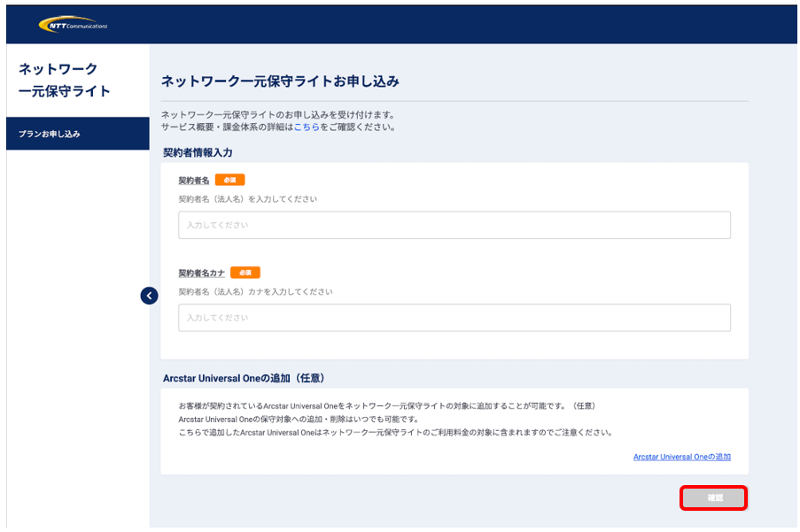Click the 必須 badge beside 契約者名

(x=229, y=180)
